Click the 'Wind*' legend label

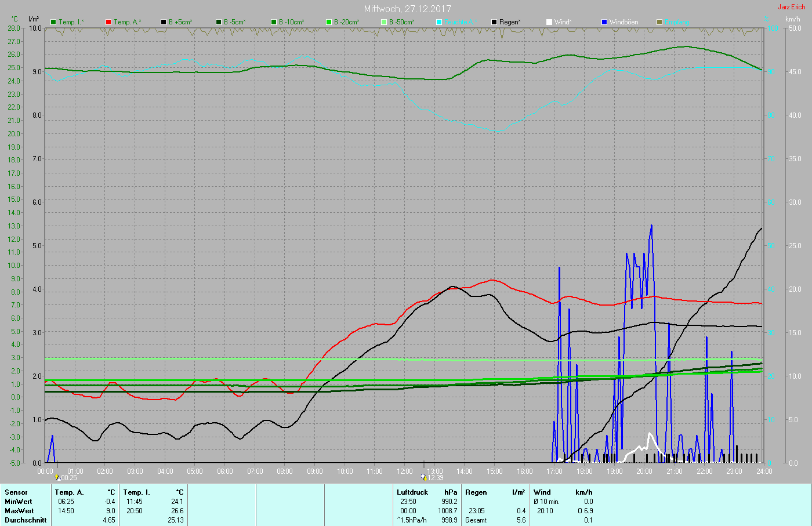563,22
